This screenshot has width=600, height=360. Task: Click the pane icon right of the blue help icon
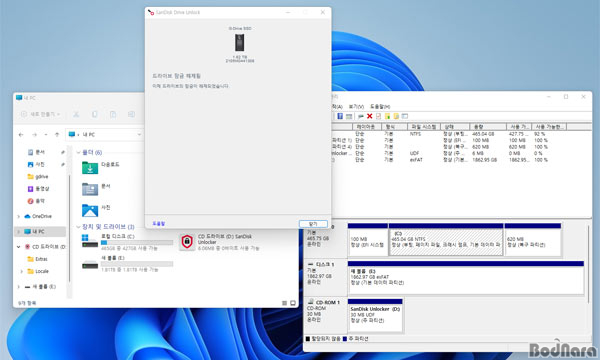[349, 116]
